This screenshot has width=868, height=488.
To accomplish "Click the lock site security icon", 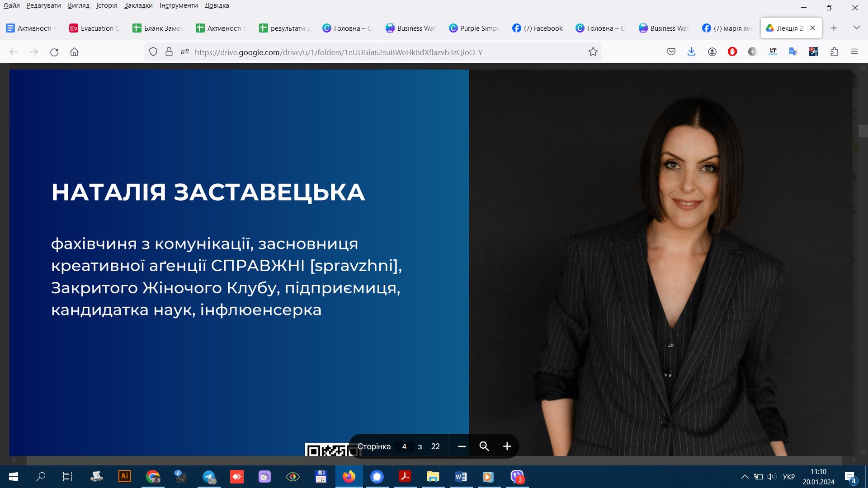I will click(169, 52).
